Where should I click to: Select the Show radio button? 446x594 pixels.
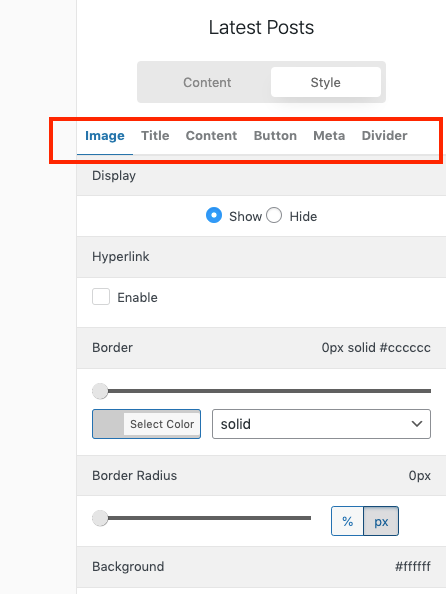coord(214,216)
